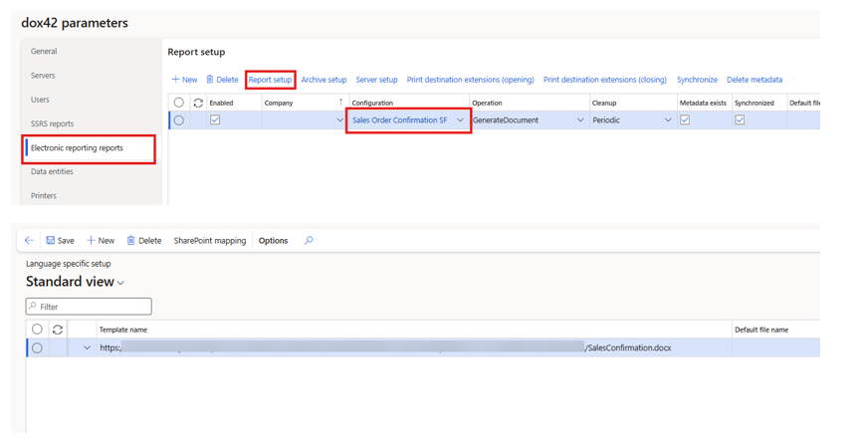
Task: Open the Data entities tab
Action: click(x=52, y=171)
